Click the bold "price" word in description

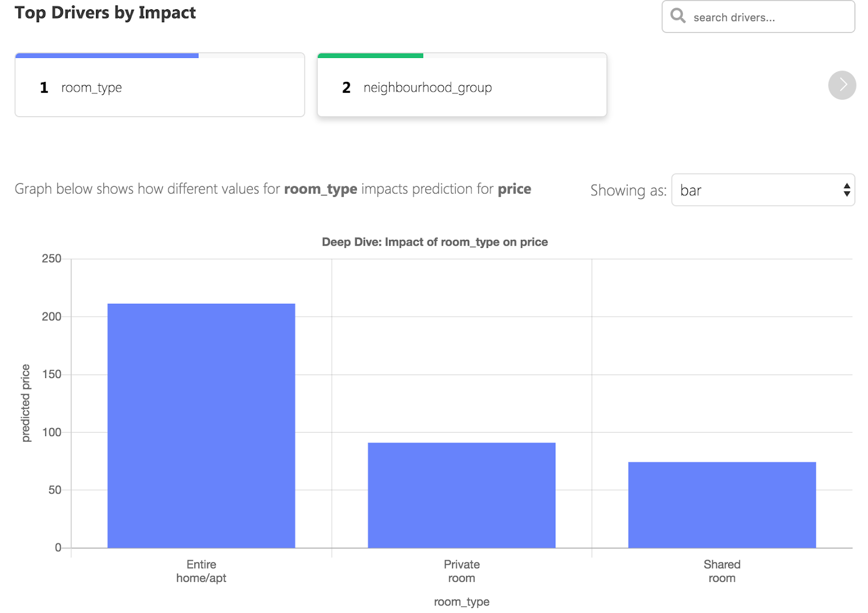click(514, 189)
